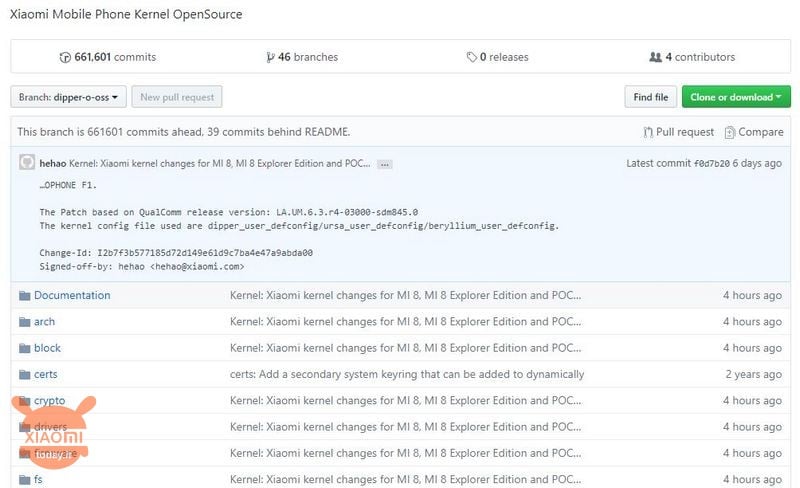This screenshot has height=488, width=800.
Task: Open the commit message on Documentation row
Action: point(405,295)
